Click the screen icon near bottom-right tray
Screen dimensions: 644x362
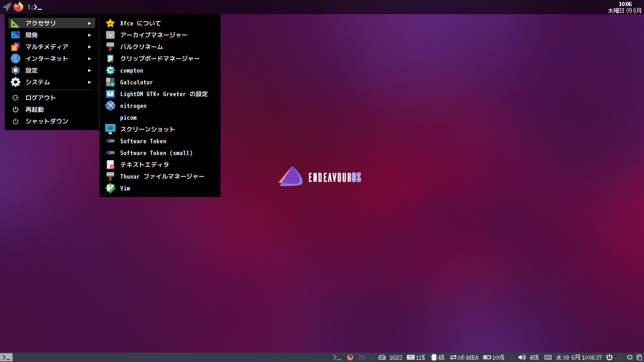[x=630, y=357]
